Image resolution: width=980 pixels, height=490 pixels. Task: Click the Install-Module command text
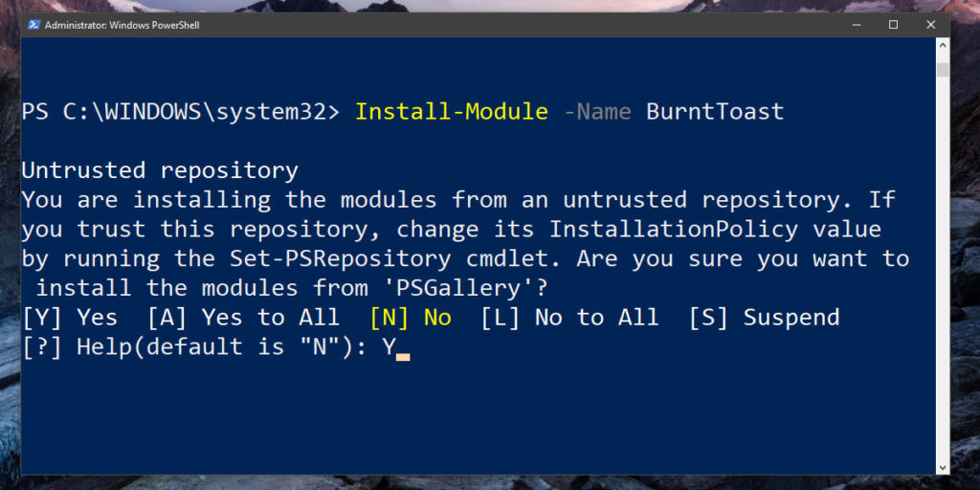pyautogui.click(x=452, y=112)
